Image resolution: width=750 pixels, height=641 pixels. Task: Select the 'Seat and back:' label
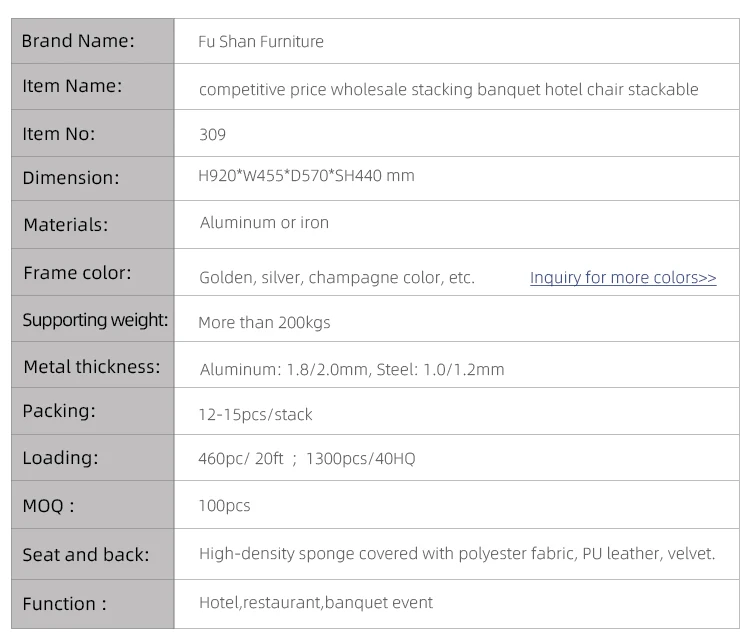[86, 555]
